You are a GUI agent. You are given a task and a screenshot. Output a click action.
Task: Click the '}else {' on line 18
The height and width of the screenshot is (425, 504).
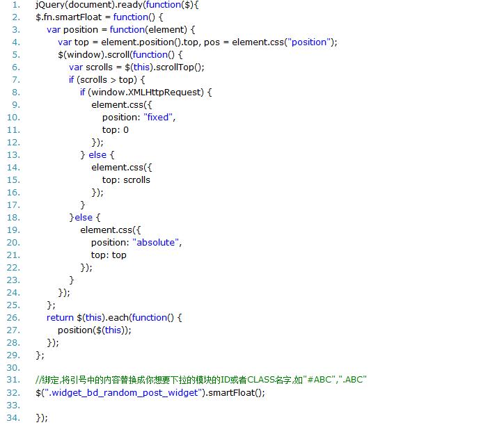pyautogui.click(x=85, y=218)
